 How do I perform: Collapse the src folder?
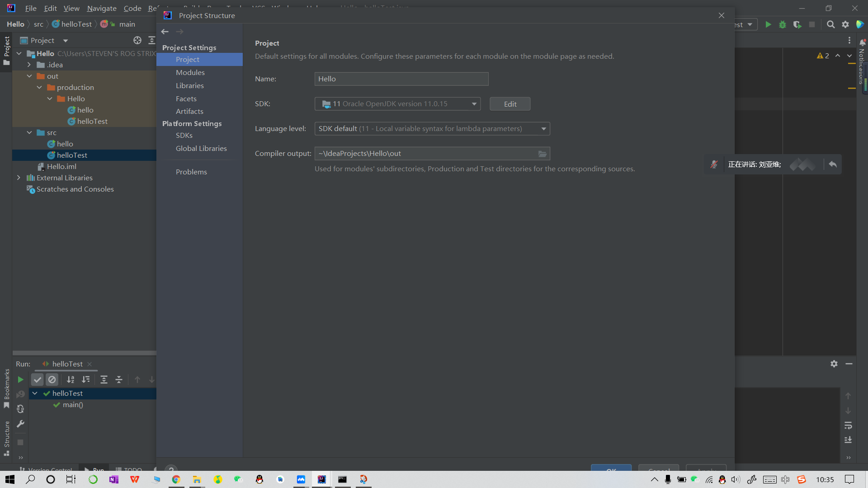29,132
